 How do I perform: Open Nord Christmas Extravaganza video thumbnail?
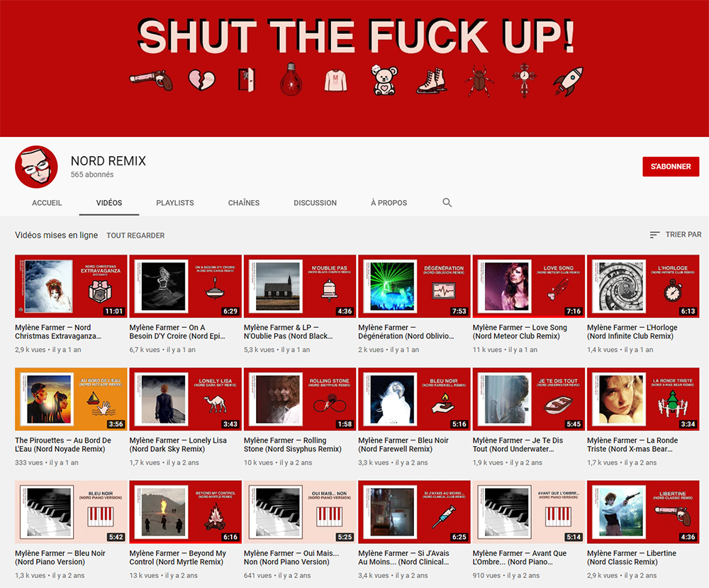pos(71,286)
